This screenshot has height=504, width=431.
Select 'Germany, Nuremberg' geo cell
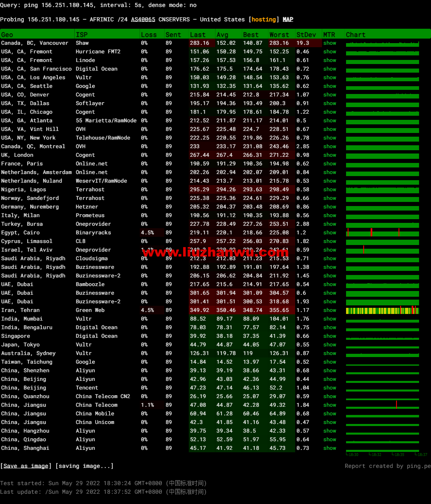(30, 207)
